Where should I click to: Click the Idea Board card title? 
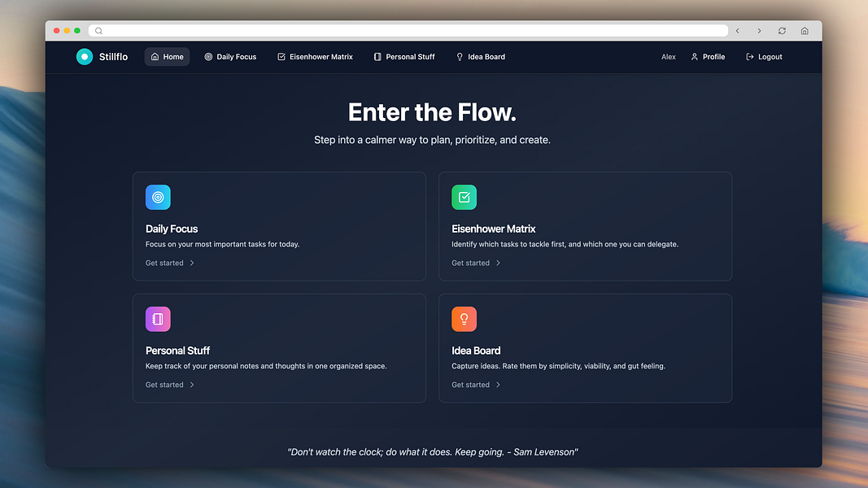click(x=476, y=351)
